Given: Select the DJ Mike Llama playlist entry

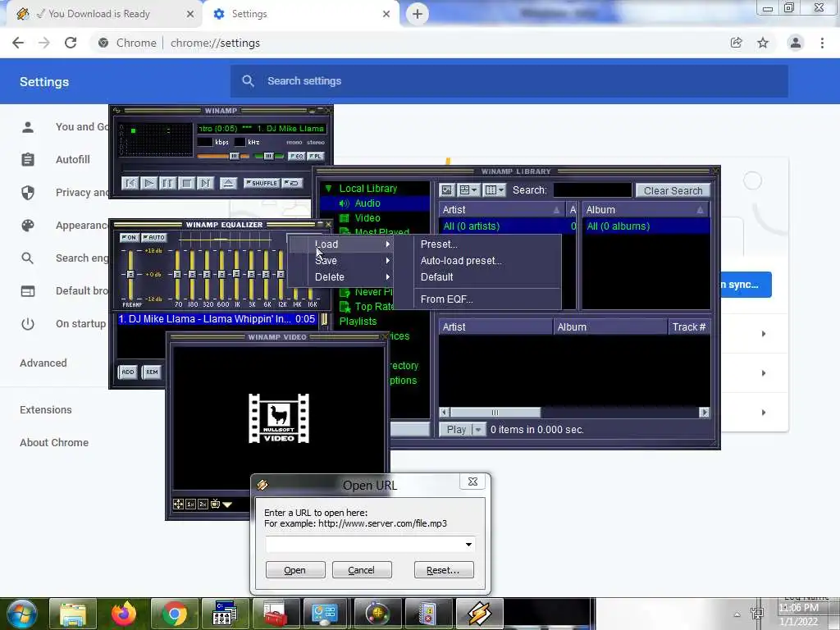Looking at the screenshot, I should point(217,319).
